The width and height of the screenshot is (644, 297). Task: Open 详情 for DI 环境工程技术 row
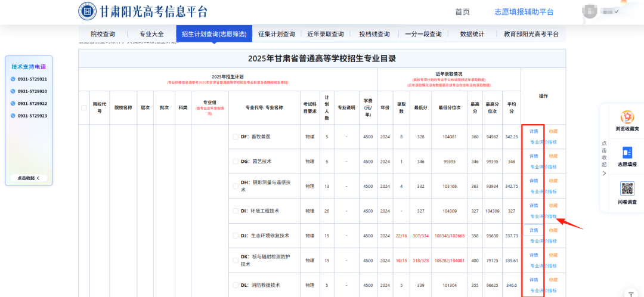coord(534,205)
